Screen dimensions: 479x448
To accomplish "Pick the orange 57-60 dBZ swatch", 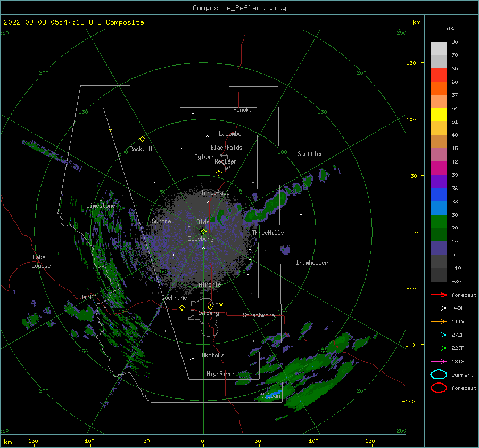I will click(x=439, y=88).
